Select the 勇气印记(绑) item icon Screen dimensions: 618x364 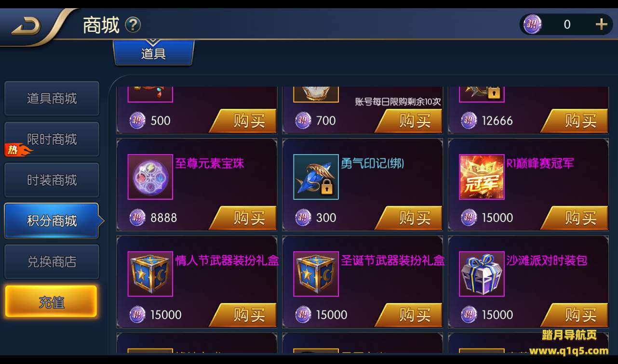(316, 177)
